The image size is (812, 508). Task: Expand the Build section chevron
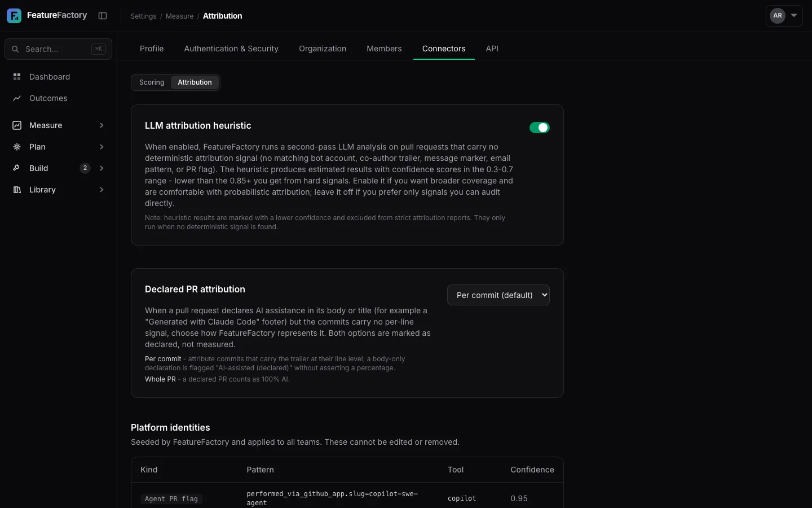101,168
